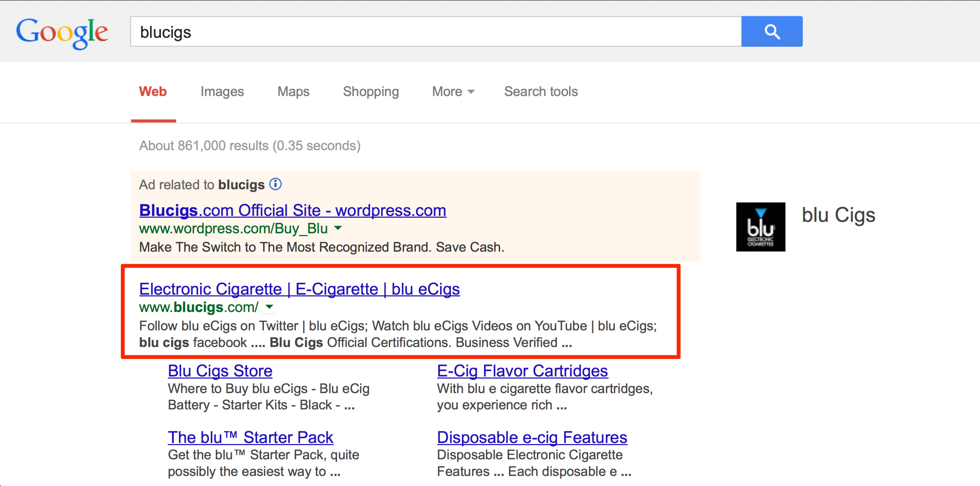Expand the More menu dropdown
Viewport: 980px width, 486px height.
(x=453, y=92)
